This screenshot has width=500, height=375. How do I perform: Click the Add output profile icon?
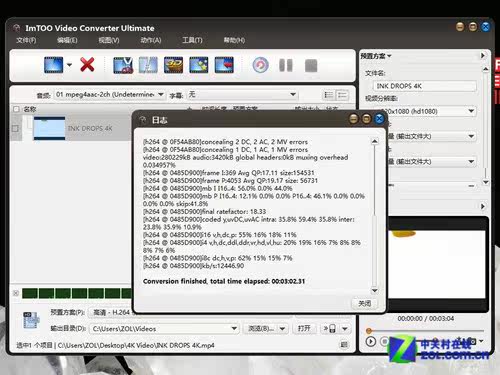tap(224, 65)
